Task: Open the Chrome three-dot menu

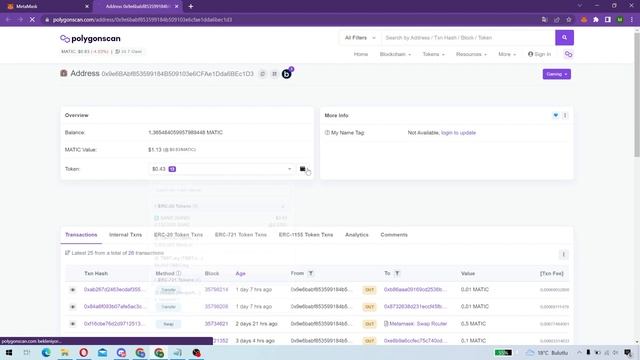Action: (x=631, y=20)
